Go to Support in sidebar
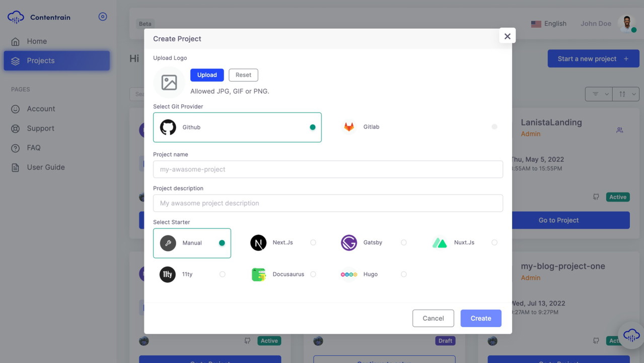This screenshot has width=644, height=363. pos(40,129)
